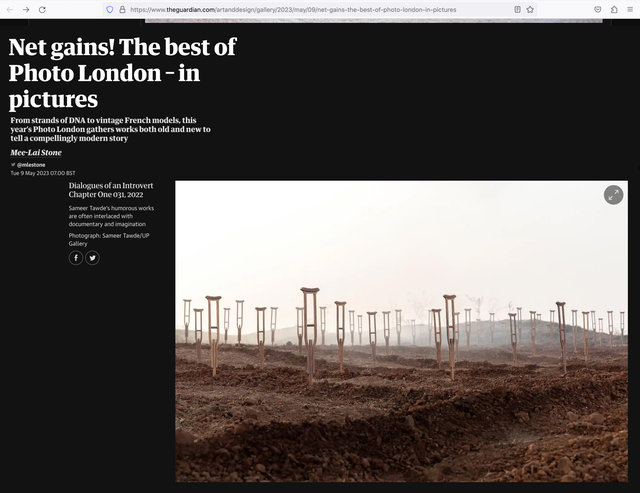Image resolution: width=640 pixels, height=493 pixels.
Task: Open tracking protection shield icon
Action: point(109,9)
